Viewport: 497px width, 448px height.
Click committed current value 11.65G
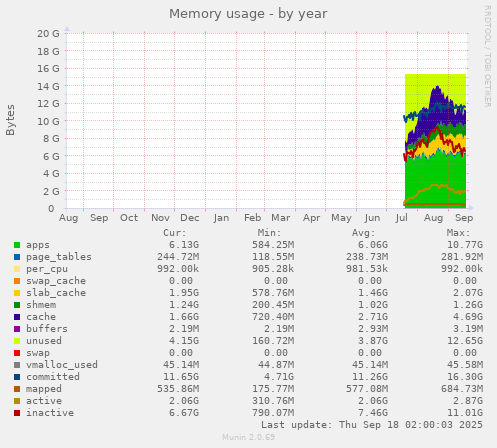tap(181, 377)
